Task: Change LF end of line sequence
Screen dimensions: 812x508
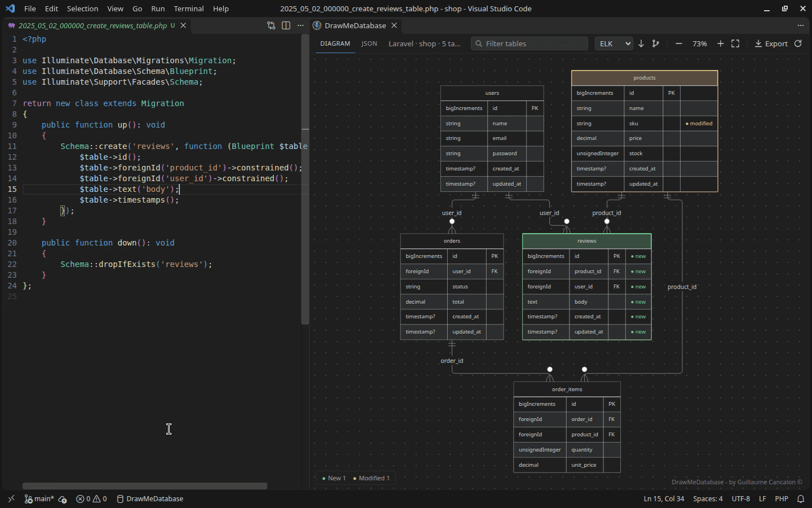Action: [x=762, y=499]
